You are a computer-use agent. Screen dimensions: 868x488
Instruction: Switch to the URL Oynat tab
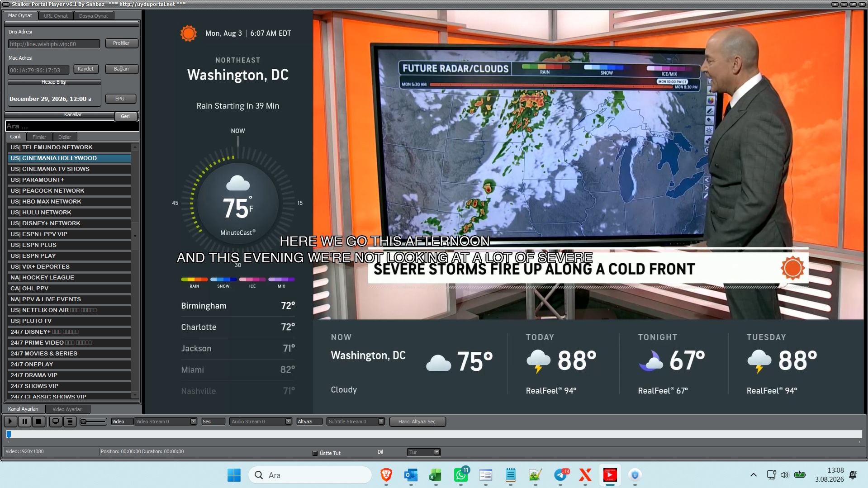56,16
